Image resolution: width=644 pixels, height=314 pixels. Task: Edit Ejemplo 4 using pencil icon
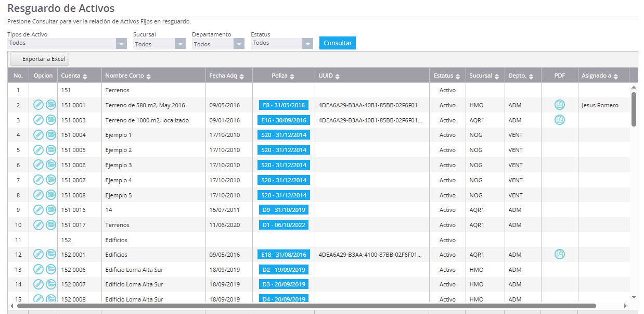click(x=38, y=180)
